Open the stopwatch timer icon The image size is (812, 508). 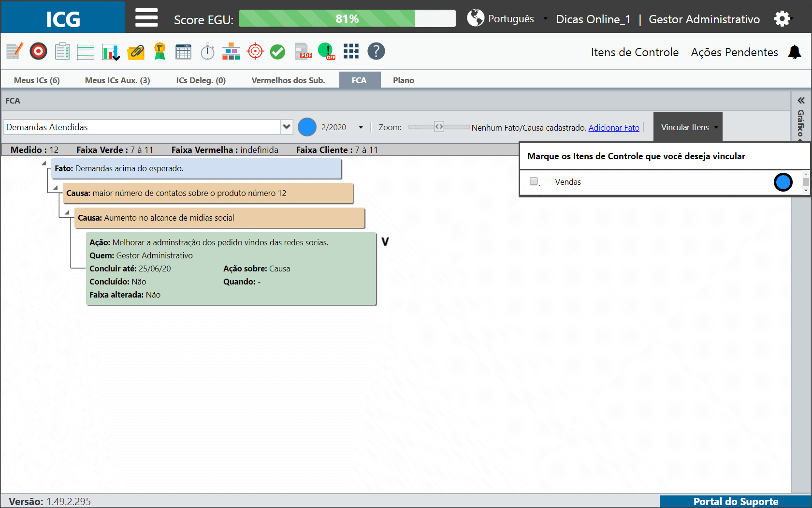point(207,51)
